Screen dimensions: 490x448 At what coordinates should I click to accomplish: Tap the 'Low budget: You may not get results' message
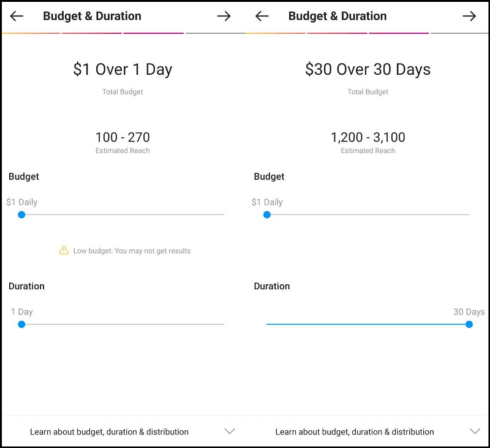132,251
